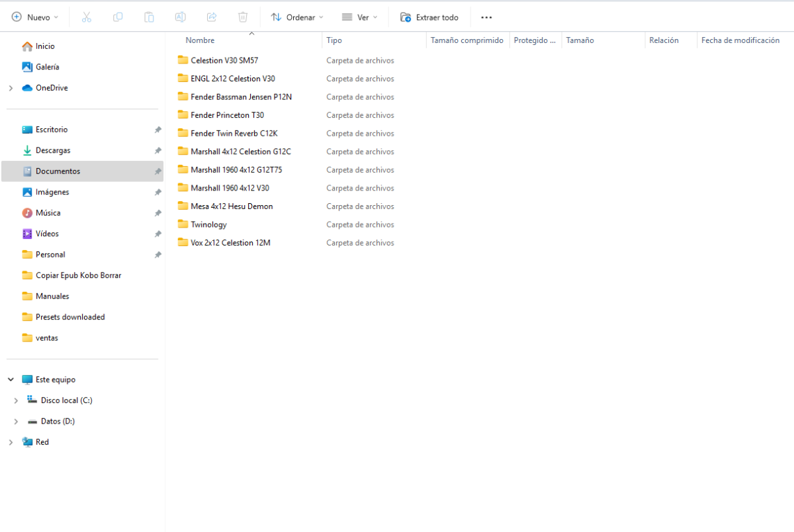Sort by the Nombre column header
The image size is (794, 532).
click(x=200, y=40)
